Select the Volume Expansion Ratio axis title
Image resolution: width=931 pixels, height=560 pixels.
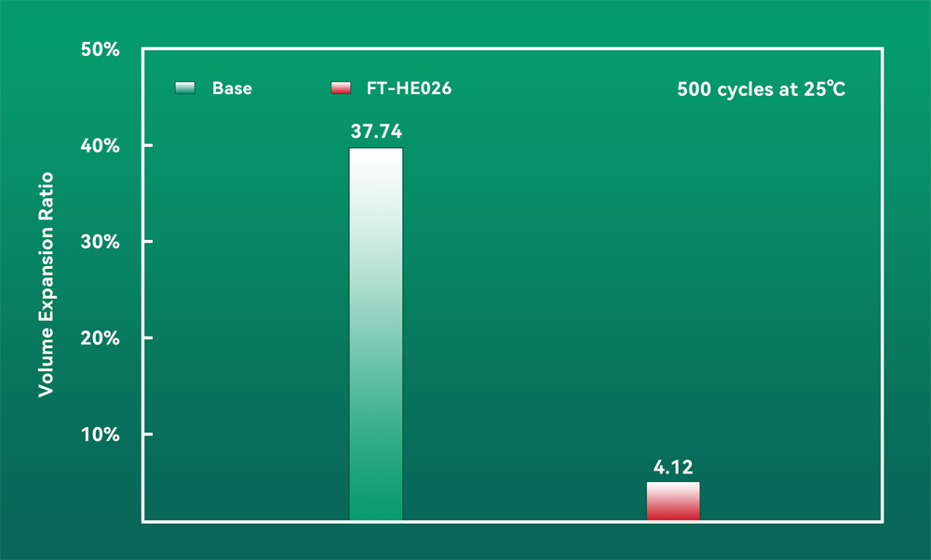click(x=45, y=285)
